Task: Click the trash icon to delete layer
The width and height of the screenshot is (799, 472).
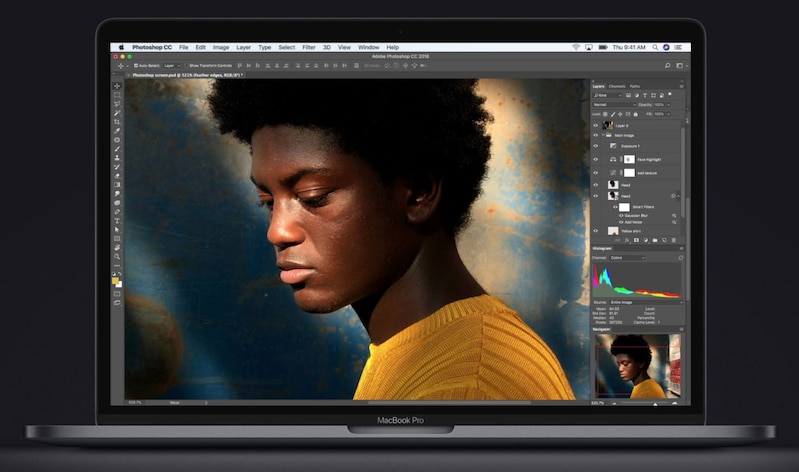Action: (x=674, y=240)
